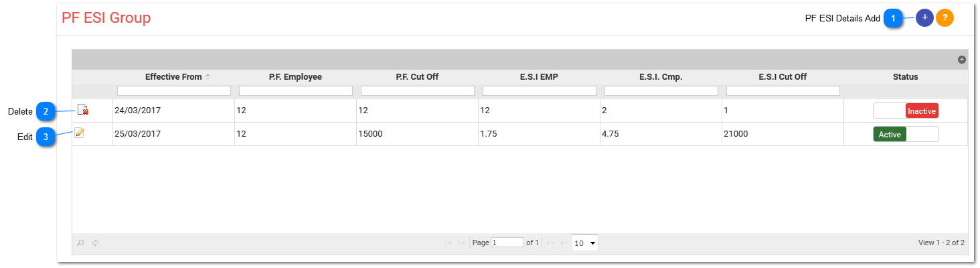Screen dimensions: 980x268
Task: Click the blue plus Add button
Action: [924, 18]
